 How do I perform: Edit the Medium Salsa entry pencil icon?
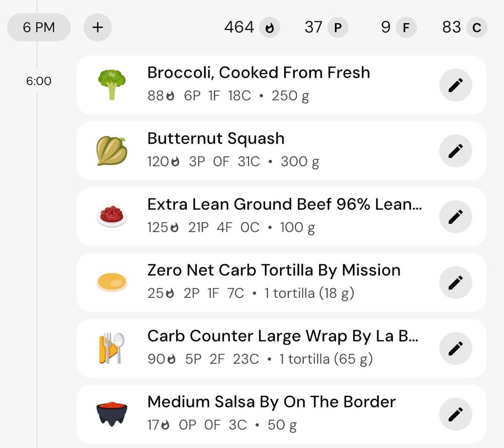click(455, 414)
